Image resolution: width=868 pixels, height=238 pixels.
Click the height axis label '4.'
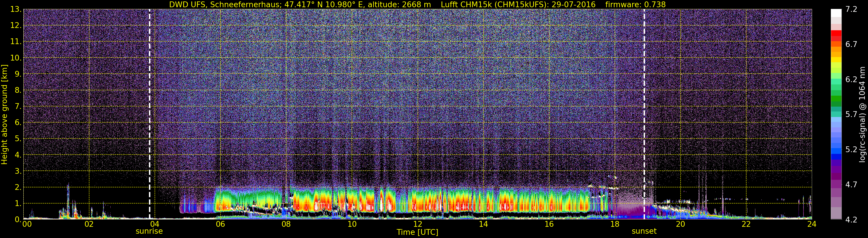pos(18,155)
